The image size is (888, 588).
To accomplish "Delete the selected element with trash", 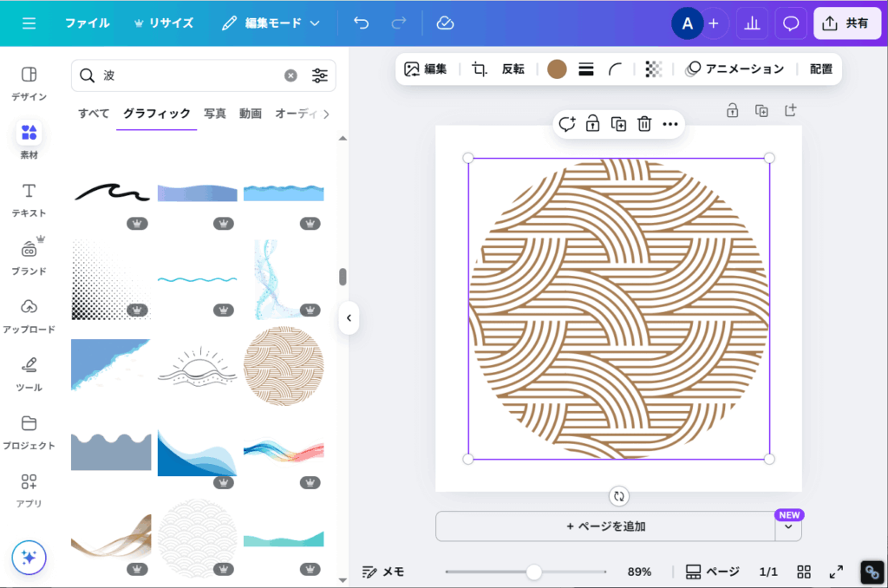I will coord(644,124).
